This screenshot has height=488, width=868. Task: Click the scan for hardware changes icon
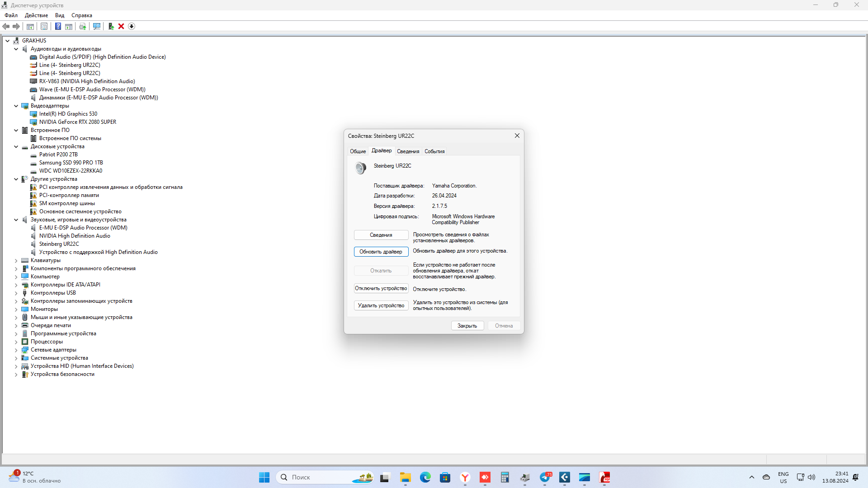pos(97,26)
